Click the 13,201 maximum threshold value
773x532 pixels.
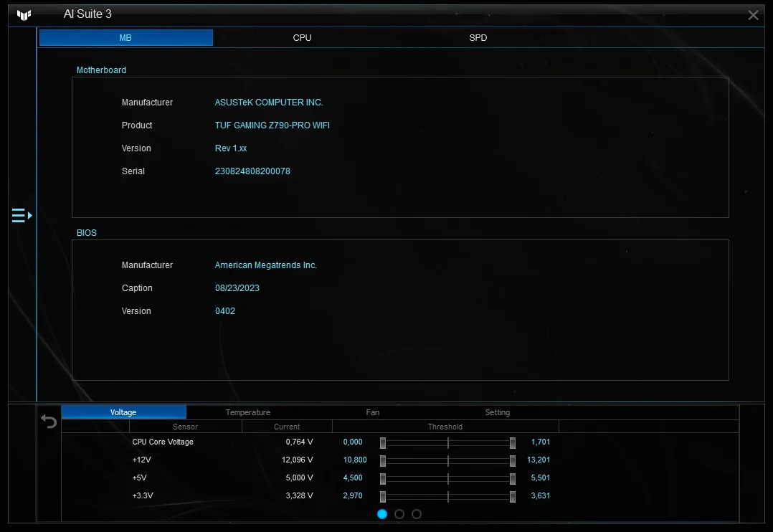click(x=539, y=460)
